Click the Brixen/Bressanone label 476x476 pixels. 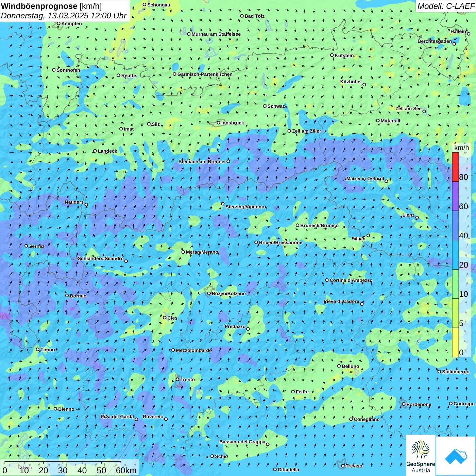[x=280, y=242]
